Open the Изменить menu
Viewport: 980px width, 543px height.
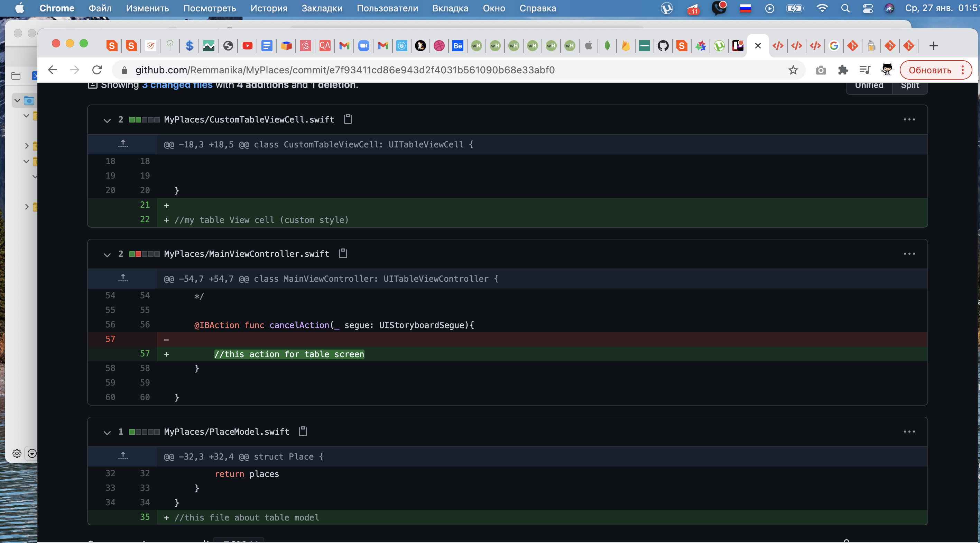[x=147, y=8]
